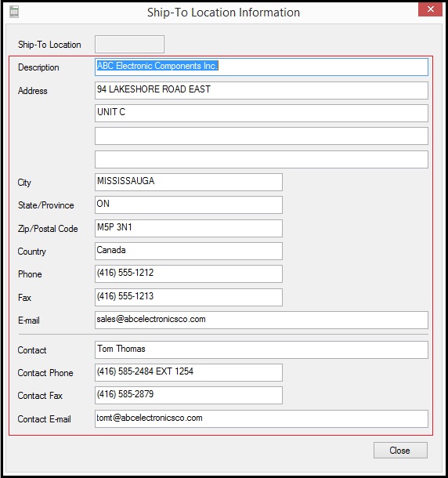448x478 pixels.
Task: Select the empty third address line
Action: click(262, 136)
